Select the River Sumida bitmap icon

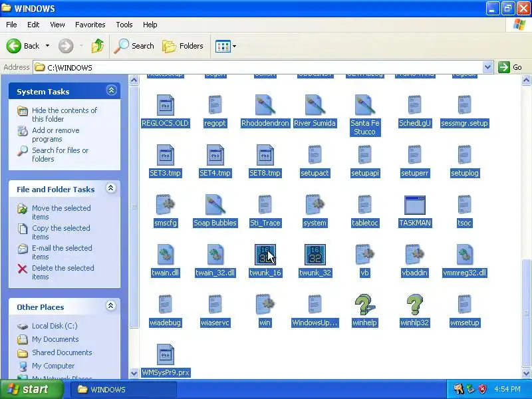point(315,105)
